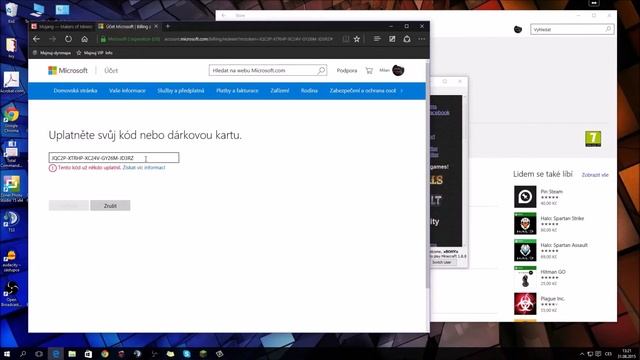Open the Recycle Bin desktop icon
640x360 pixels.
click(11, 12)
